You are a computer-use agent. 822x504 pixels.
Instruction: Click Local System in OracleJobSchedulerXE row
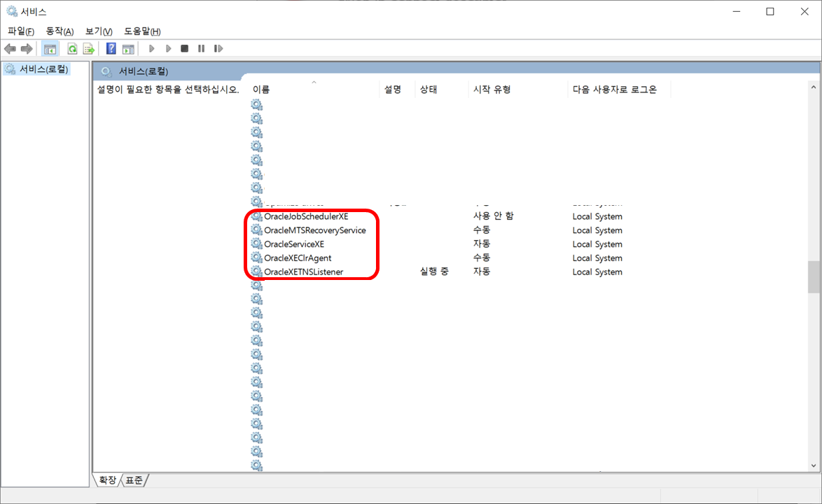point(597,216)
